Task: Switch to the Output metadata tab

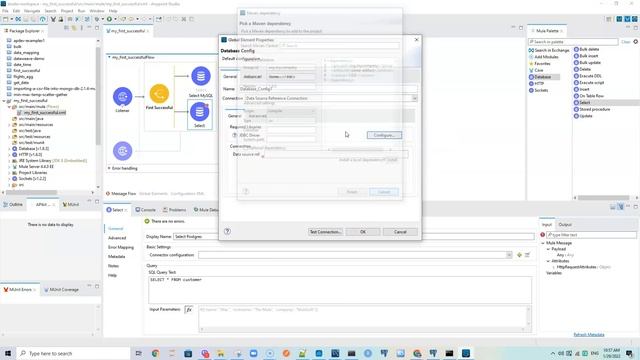Action: (565, 224)
